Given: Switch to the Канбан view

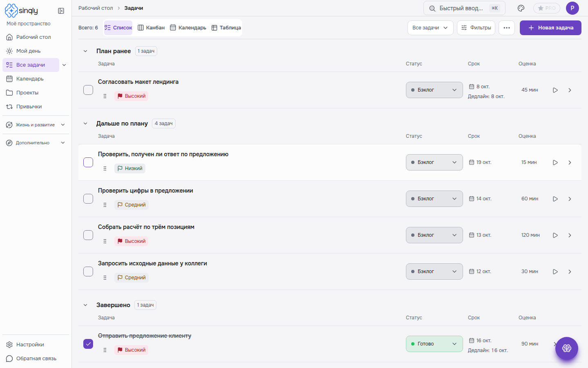Looking at the screenshot, I should [151, 28].
